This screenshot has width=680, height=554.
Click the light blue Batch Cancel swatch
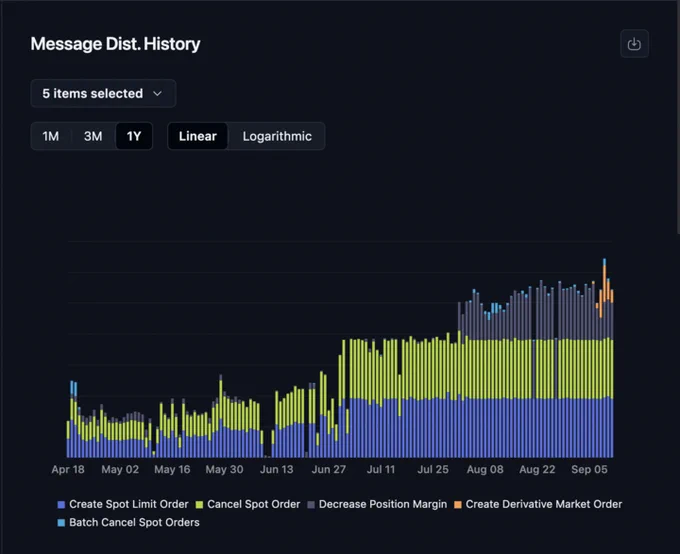pos(61,523)
